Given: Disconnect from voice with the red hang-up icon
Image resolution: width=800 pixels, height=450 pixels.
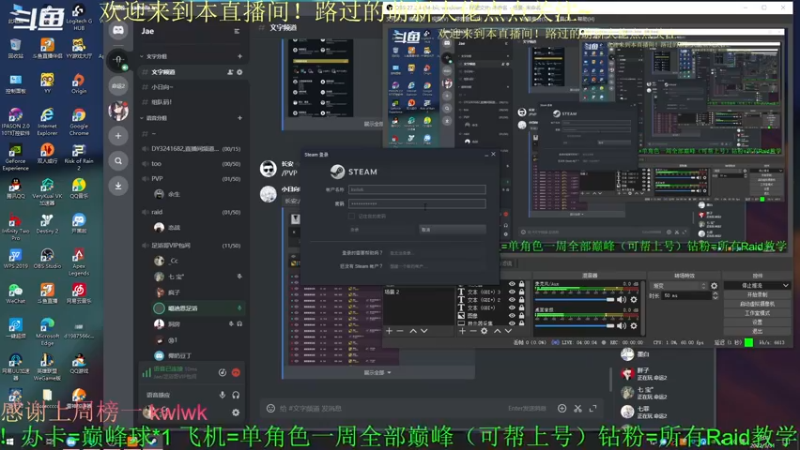Looking at the screenshot, I should [236, 372].
